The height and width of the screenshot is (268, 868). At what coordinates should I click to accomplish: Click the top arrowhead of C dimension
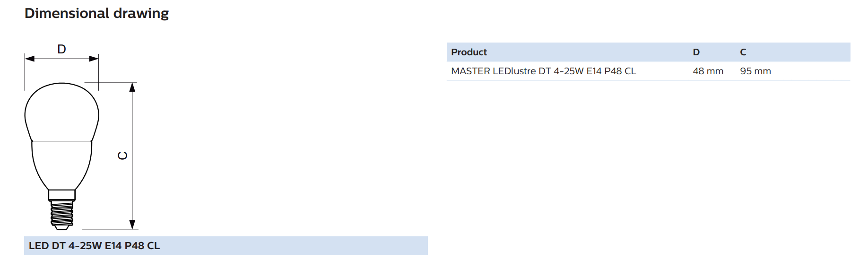[132, 87]
